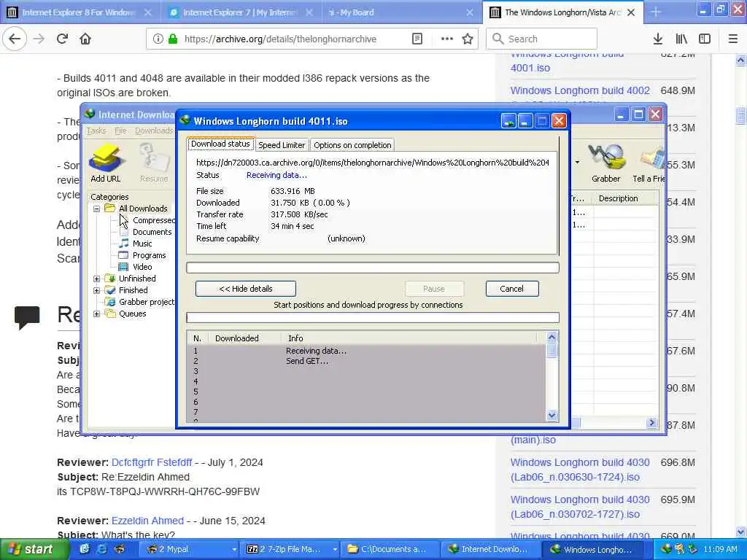Click the Programs category icon

pyautogui.click(x=123, y=255)
